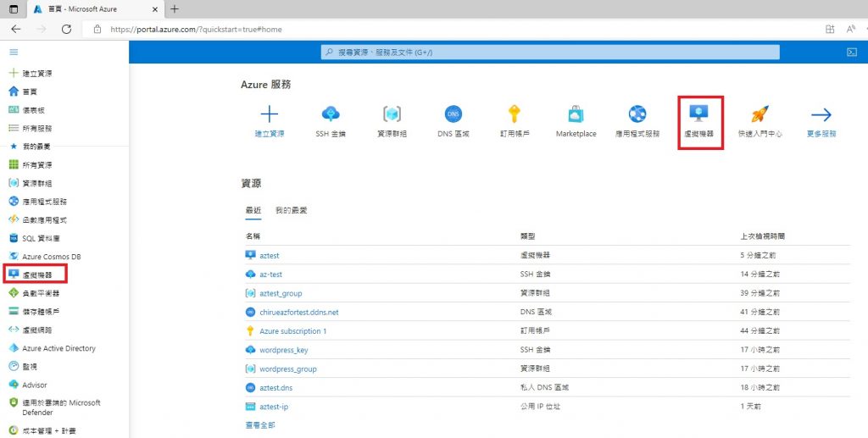868x438 pixels.
Task: Open aztest virtual machine resource
Action: pyautogui.click(x=269, y=256)
